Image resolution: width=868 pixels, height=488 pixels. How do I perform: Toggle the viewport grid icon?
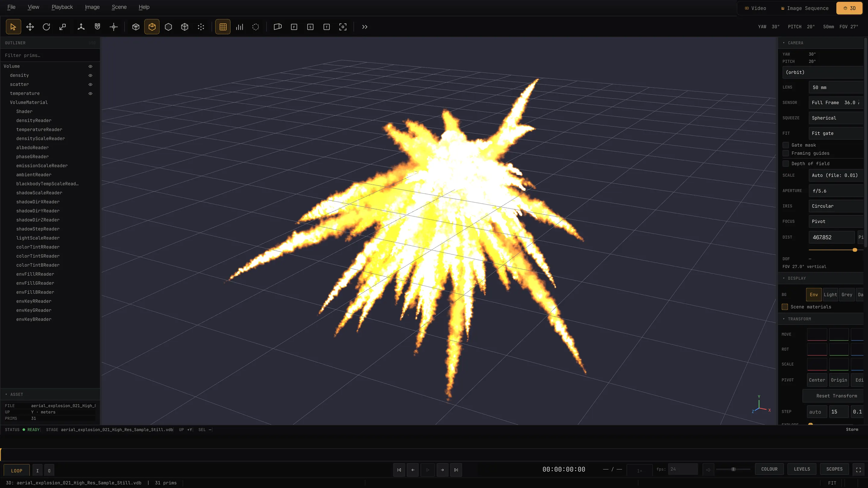tap(223, 27)
